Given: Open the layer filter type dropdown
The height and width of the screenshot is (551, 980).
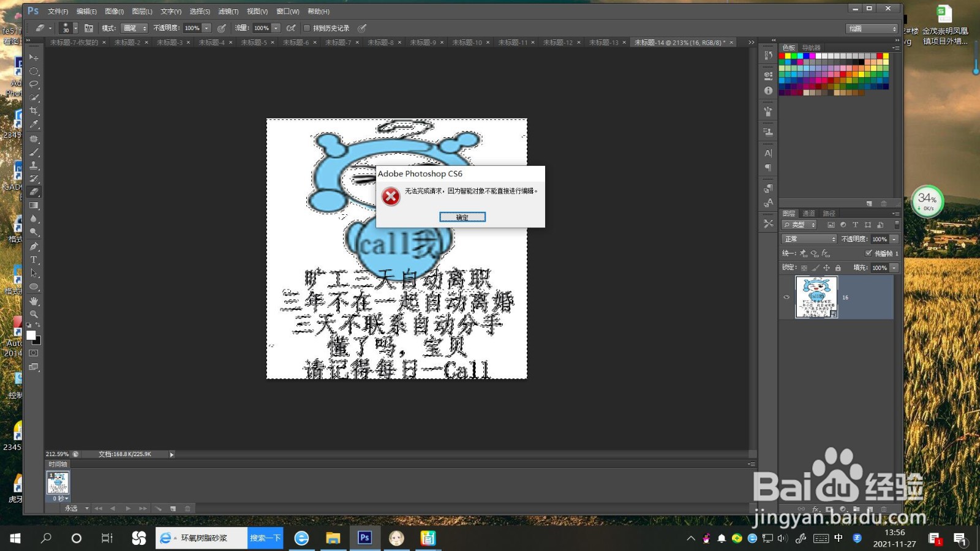Looking at the screenshot, I should [x=800, y=225].
